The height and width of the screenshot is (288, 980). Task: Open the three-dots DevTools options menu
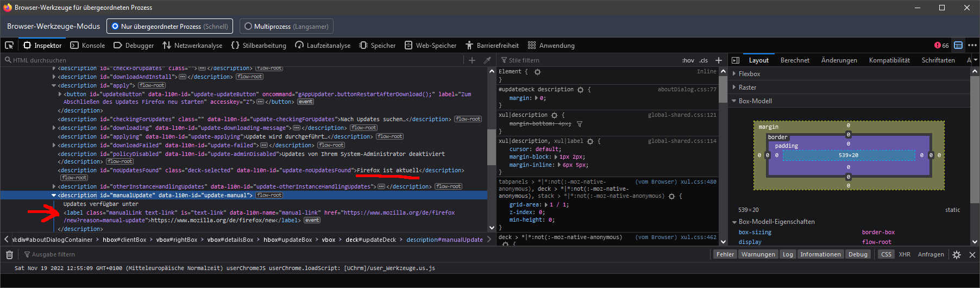point(972,46)
